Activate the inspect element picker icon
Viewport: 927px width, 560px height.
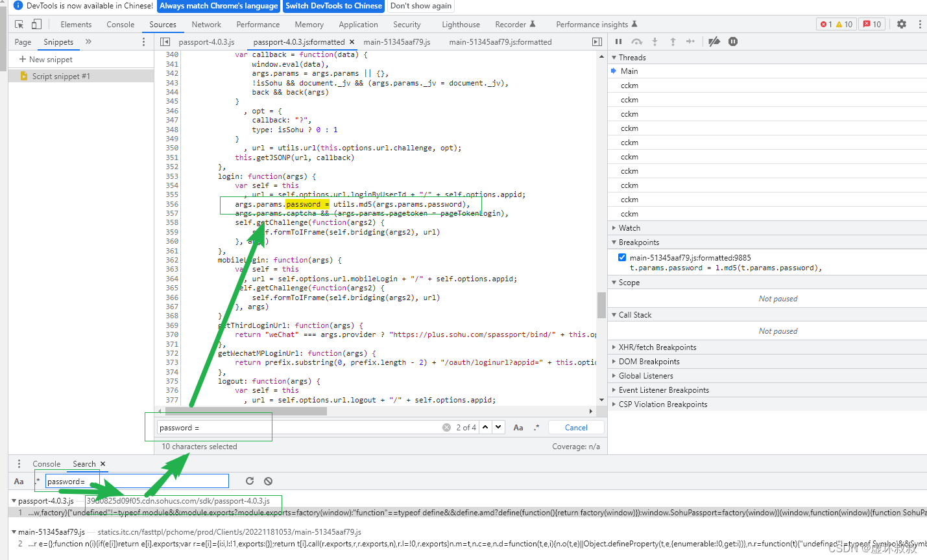(x=19, y=24)
